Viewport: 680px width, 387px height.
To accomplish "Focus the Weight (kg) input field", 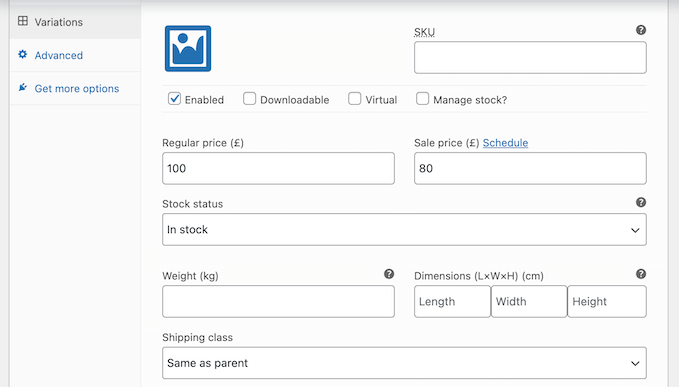I will tap(278, 302).
